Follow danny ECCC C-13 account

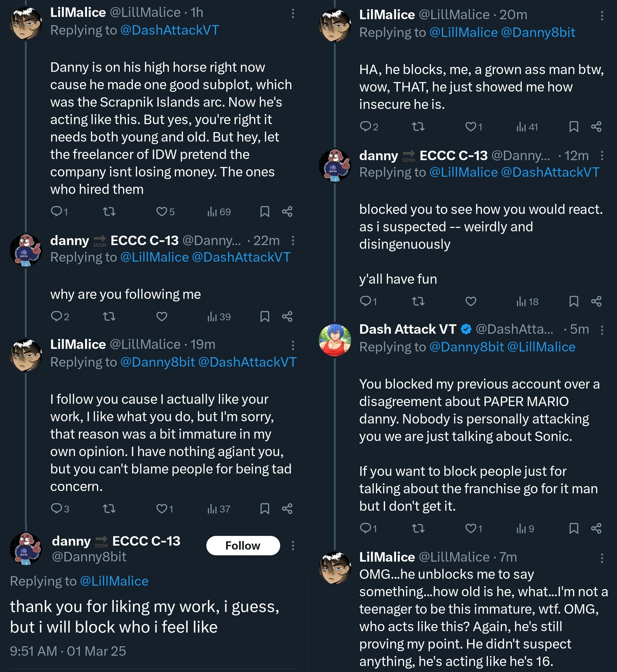coord(243,546)
